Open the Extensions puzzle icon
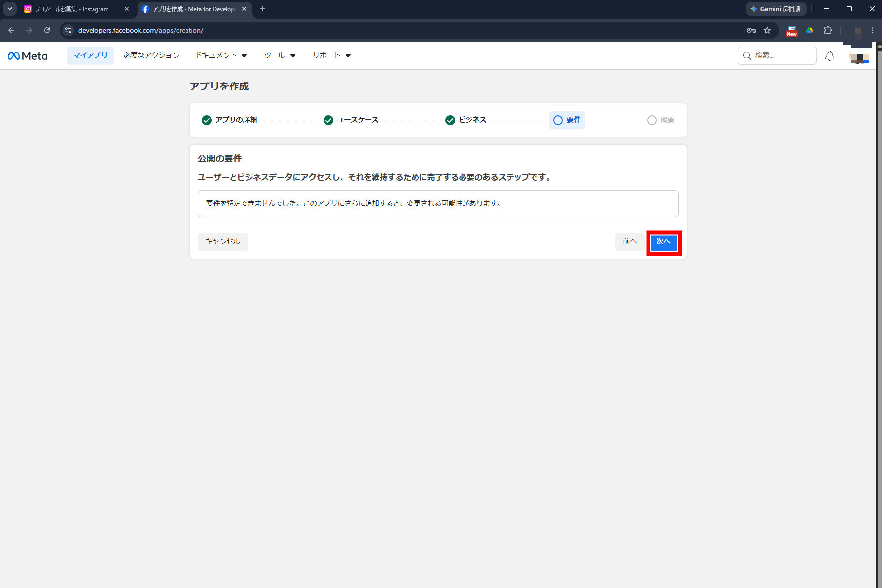Image resolution: width=882 pixels, height=588 pixels. [x=828, y=30]
